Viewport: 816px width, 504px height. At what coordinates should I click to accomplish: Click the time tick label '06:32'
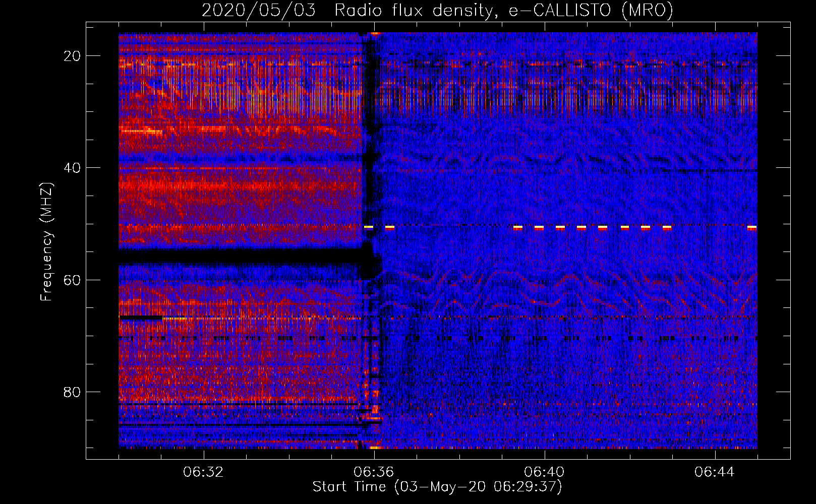pos(203,472)
